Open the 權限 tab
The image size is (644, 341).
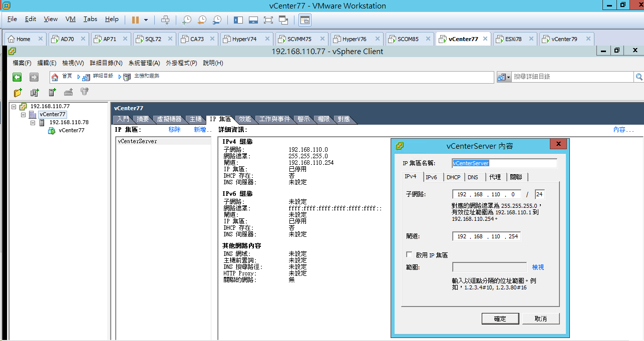tap(324, 119)
